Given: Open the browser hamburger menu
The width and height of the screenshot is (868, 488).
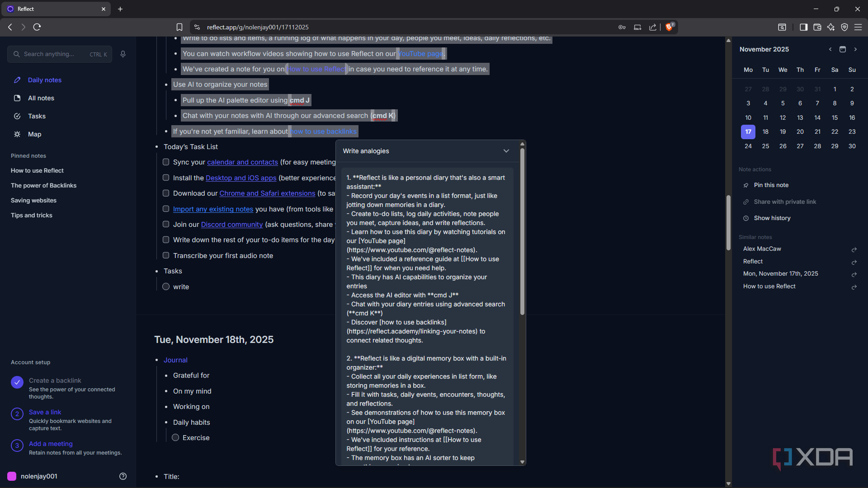Looking at the screenshot, I should (x=858, y=27).
